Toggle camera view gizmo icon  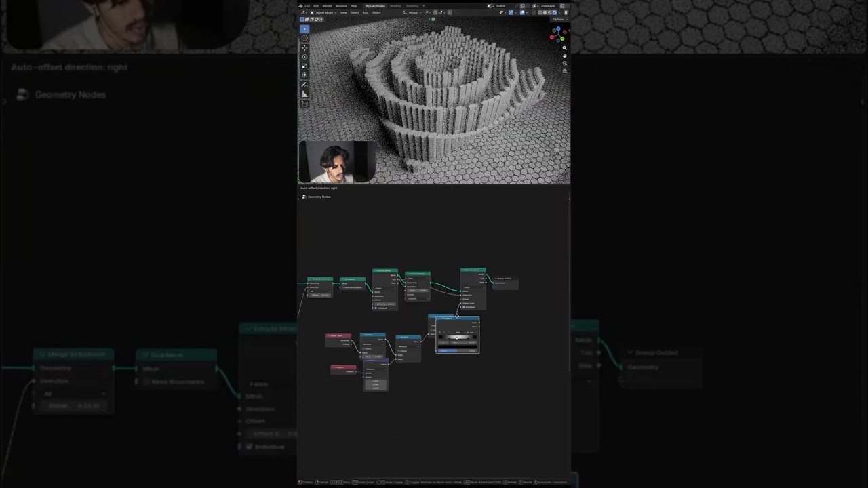pos(565,64)
